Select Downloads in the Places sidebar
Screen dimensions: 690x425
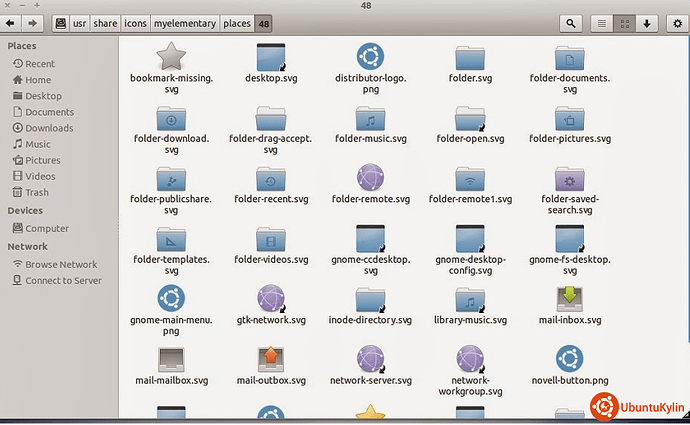point(49,128)
